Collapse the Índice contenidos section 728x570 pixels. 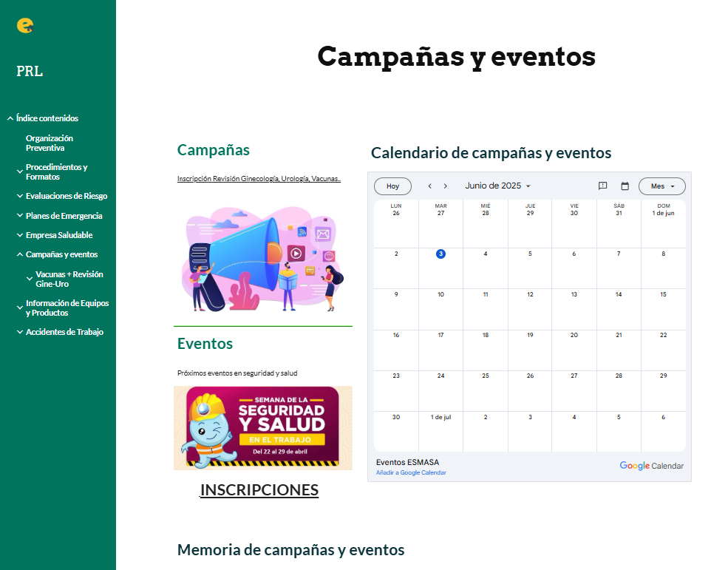pyautogui.click(x=10, y=118)
